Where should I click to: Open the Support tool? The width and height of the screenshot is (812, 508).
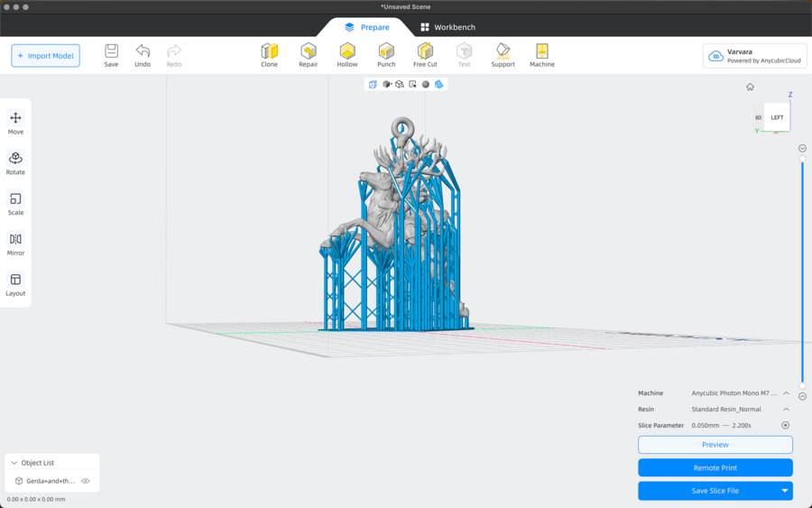(503, 55)
